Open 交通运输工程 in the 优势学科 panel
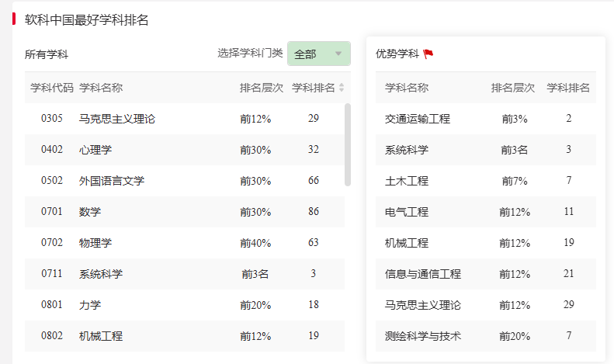Screen dimensions: 614x364 417,119
